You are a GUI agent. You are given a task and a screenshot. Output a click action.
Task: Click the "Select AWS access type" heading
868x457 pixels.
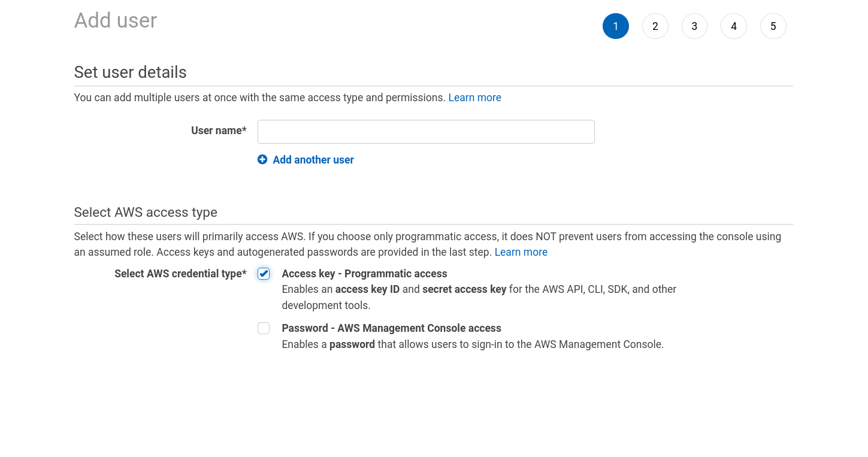(145, 212)
